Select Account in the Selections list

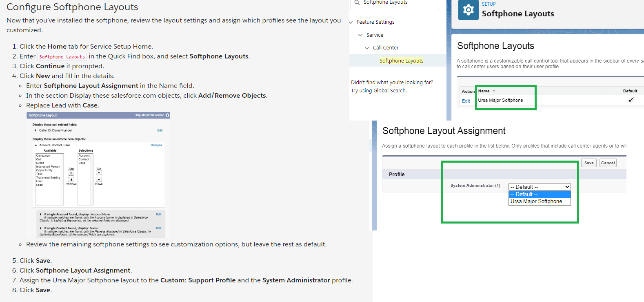pyautogui.click(x=84, y=155)
